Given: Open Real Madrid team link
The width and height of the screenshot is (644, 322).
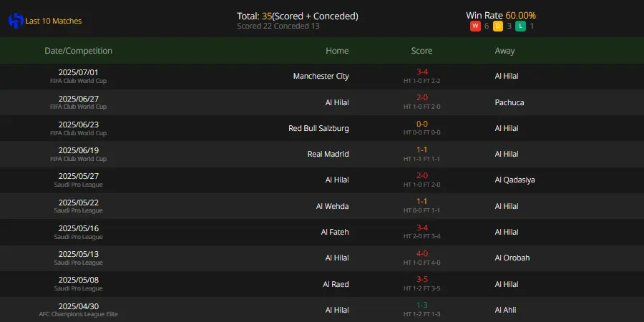Looking at the screenshot, I should (x=328, y=154).
